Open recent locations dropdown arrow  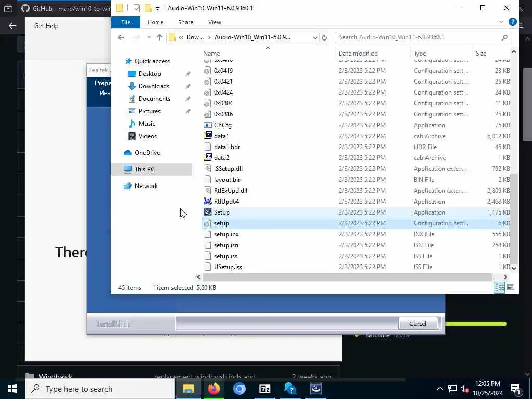pos(149,37)
